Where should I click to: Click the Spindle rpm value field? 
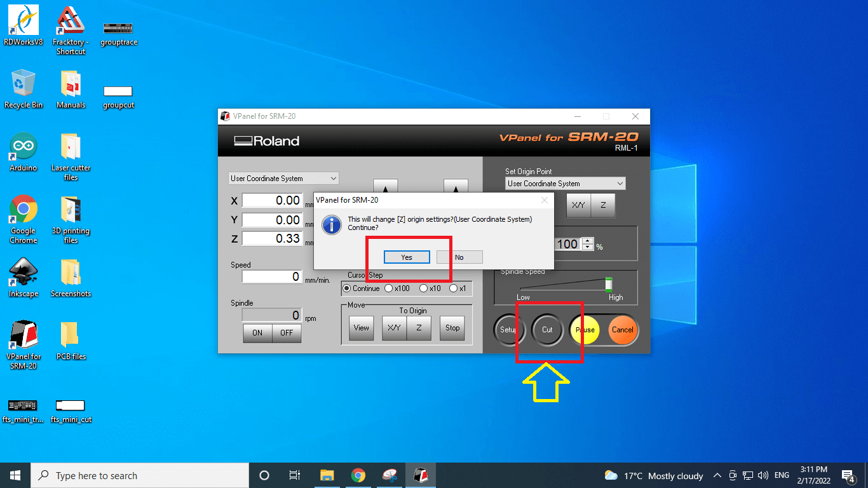coord(272,315)
